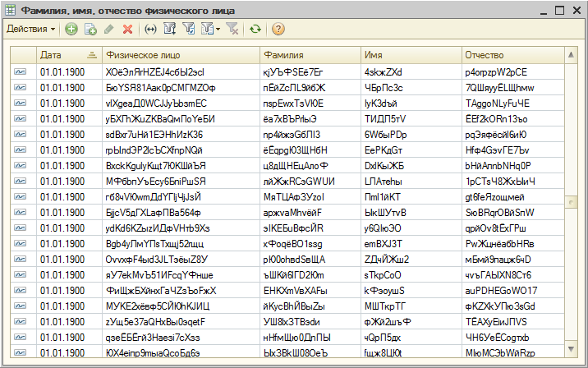Open filter and sort settings
Screen dimensions: 588x368
tap(170, 29)
